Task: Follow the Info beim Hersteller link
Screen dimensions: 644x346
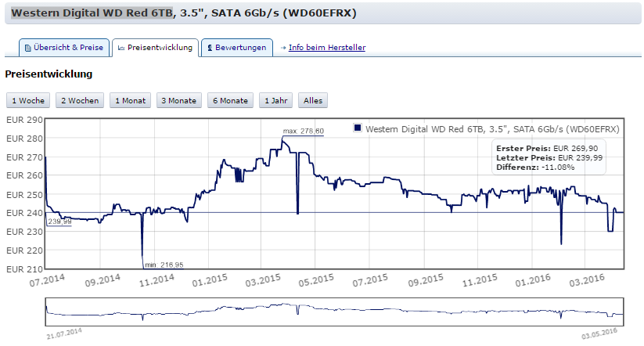Action: (x=327, y=47)
